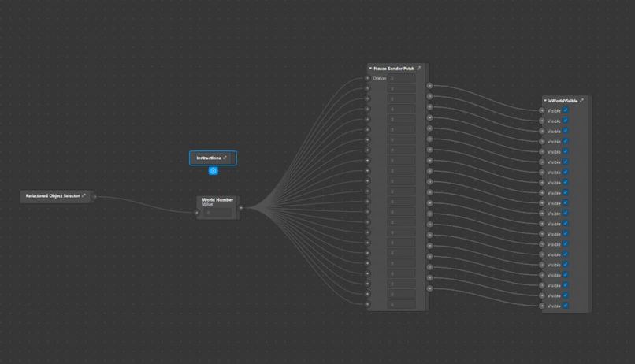Click the fourth output port of Sender Patch
This screenshot has width=635, height=364.
(x=429, y=118)
